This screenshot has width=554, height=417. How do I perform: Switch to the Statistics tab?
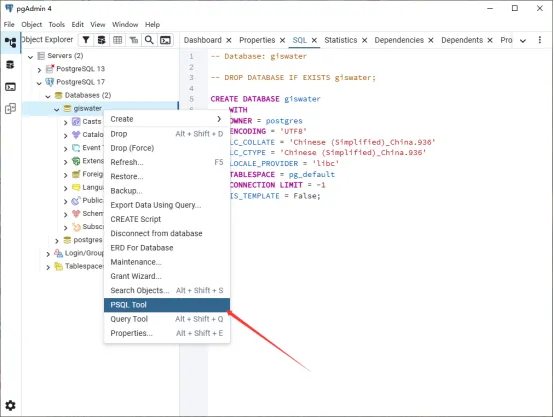pyautogui.click(x=341, y=40)
